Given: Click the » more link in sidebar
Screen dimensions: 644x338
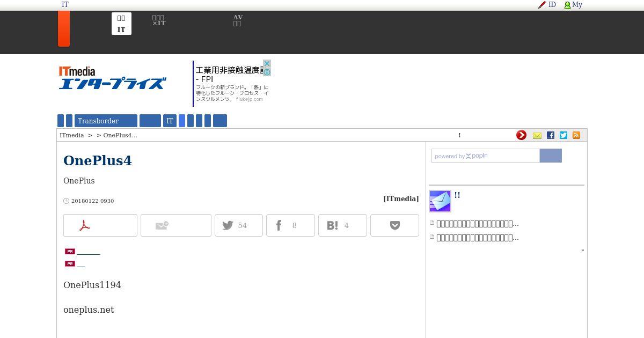Looking at the screenshot, I should coord(582,250).
